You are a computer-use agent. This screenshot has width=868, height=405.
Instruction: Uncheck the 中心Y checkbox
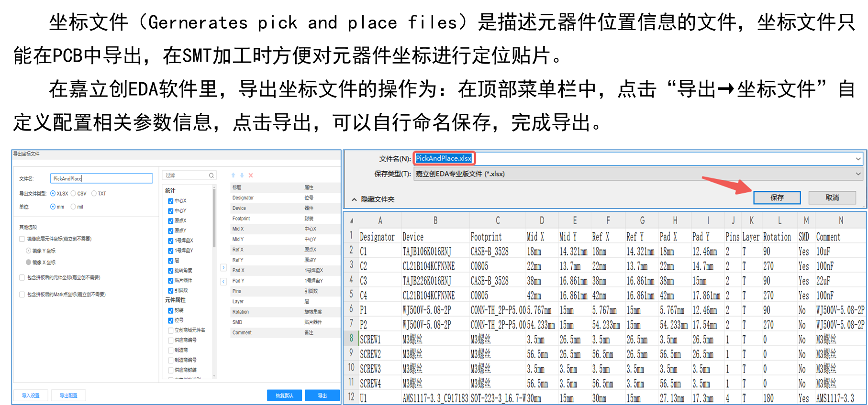pyautogui.click(x=171, y=211)
